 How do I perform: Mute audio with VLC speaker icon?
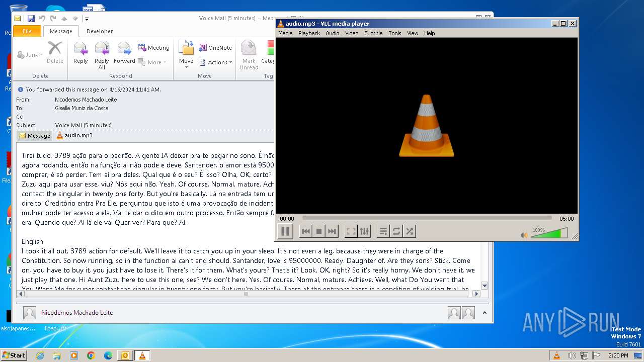(524, 235)
